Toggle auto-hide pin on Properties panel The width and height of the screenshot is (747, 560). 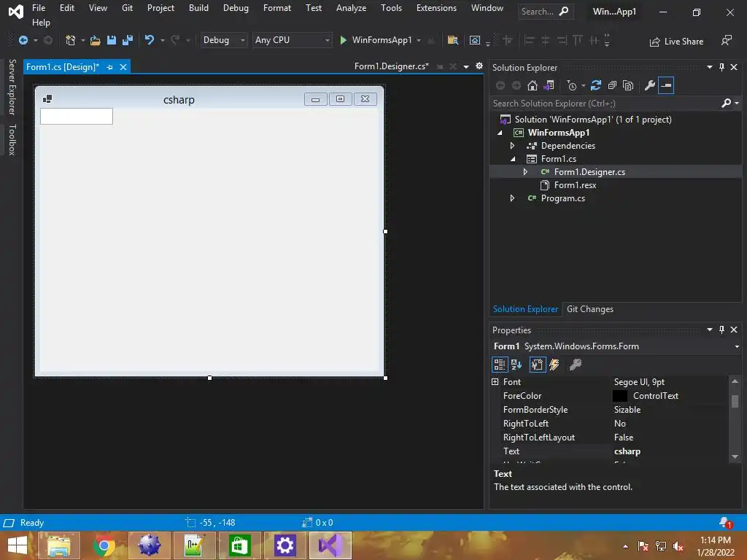tap(721, 330)
